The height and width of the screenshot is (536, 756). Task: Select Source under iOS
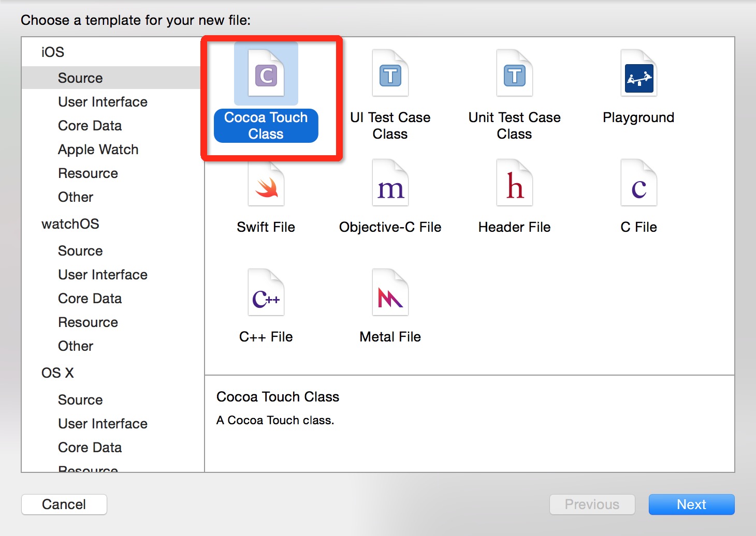pyautogui.click(x=111, y=78)
